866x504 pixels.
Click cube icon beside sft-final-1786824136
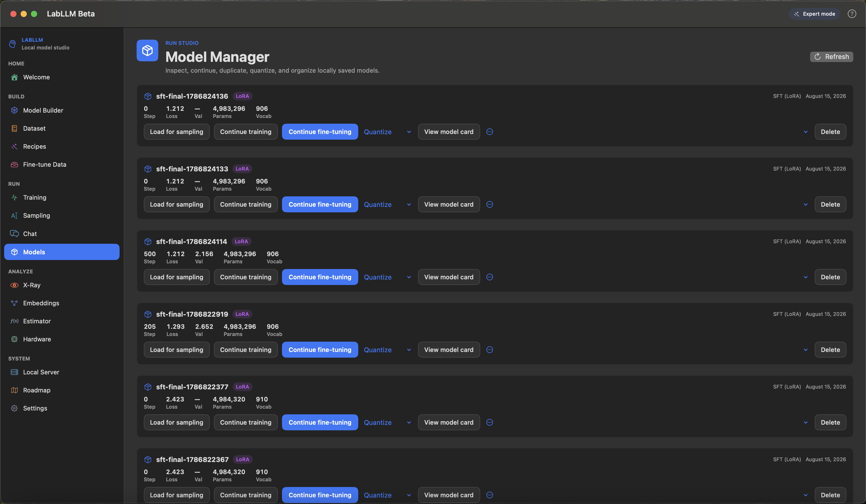pyautogui.click(x=148, y=96)
